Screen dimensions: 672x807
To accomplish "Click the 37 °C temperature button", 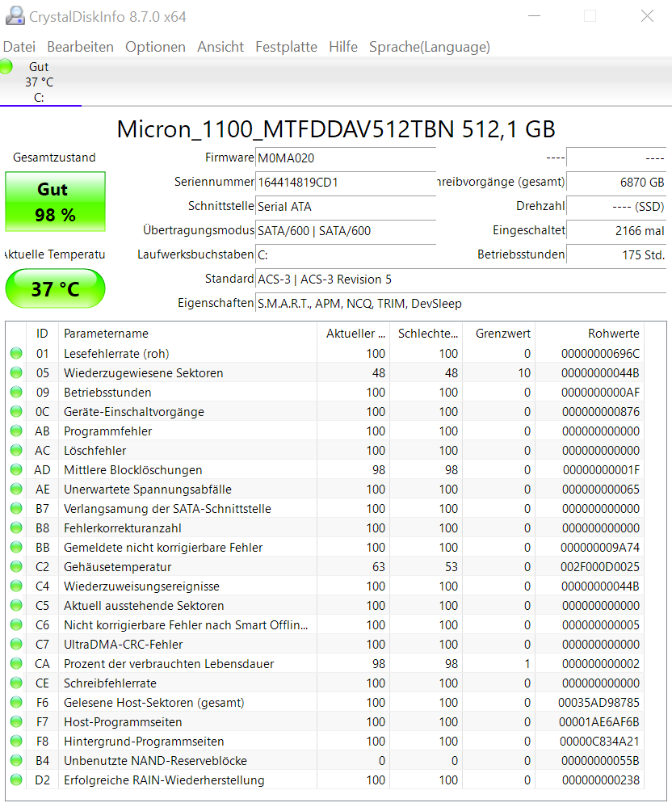I will click(x=55, y=288).
